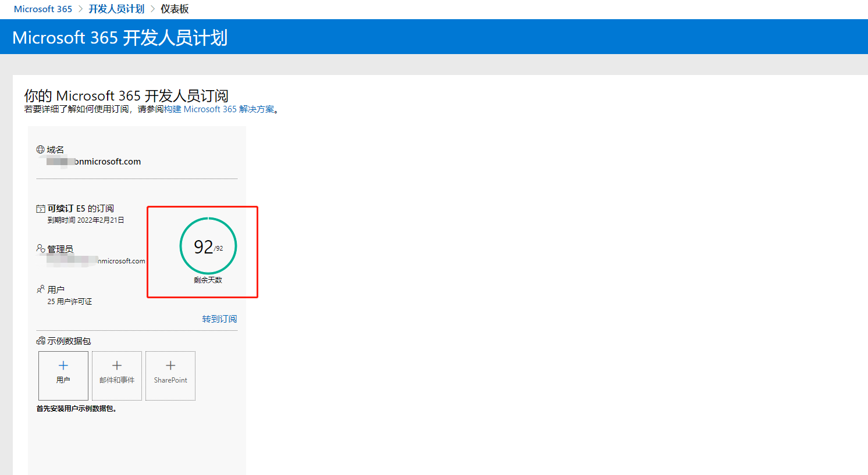Viewport: 868px width, 475px height.
Task: Click the 92-day remaining progress ring
Action: (x=208, y=247)
